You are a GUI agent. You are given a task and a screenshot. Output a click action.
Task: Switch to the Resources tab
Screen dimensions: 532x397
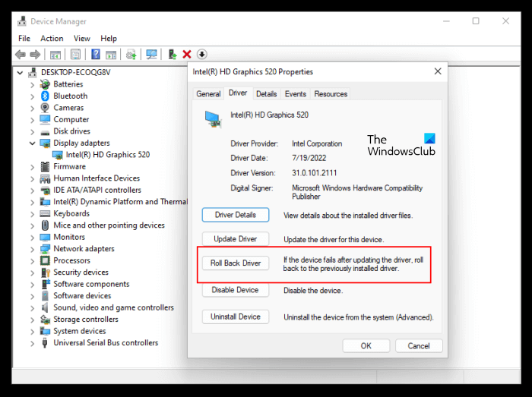[x=331, y=94]
